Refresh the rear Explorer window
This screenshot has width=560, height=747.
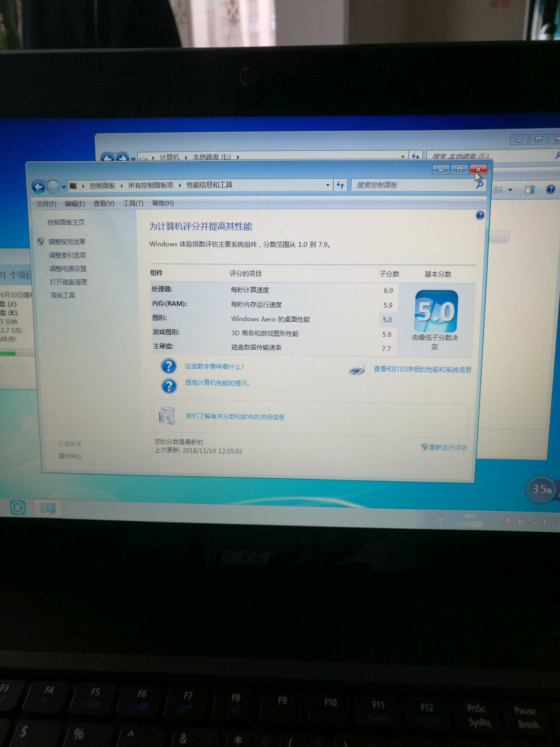(x=416, y=156)
